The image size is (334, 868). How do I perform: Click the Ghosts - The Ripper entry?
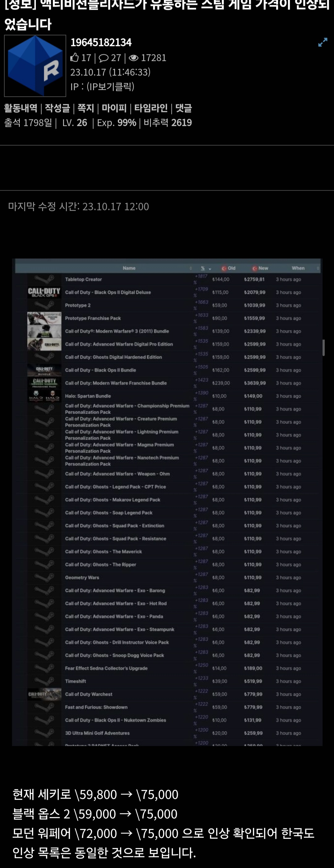point(101,564)
